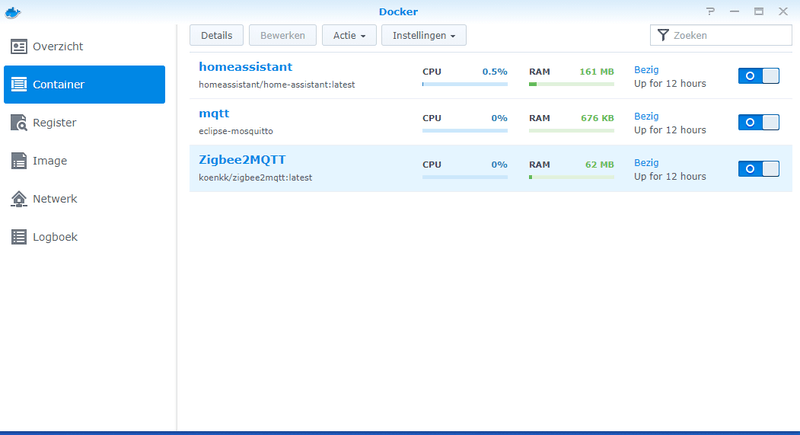The width and height of the screenshot is (800, 435).
Task: Click Zigbee2MQTT's 0% CPU value
Action: [499, 164]
